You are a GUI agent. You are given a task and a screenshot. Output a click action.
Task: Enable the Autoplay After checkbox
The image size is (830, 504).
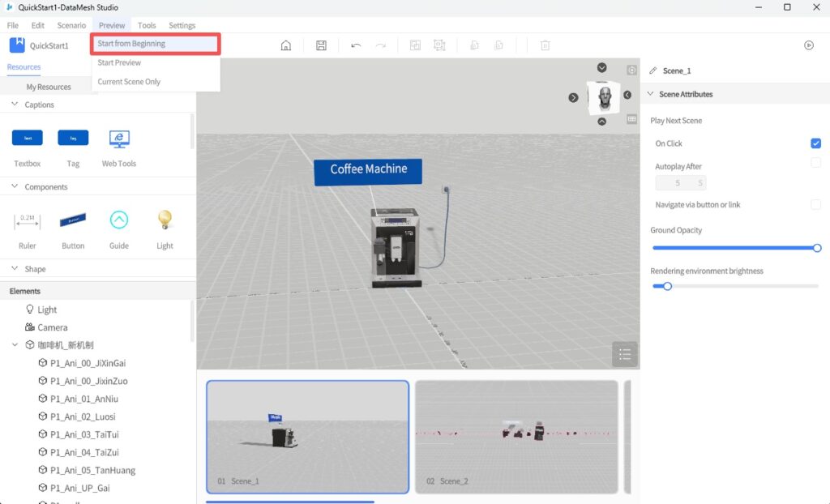815,163
